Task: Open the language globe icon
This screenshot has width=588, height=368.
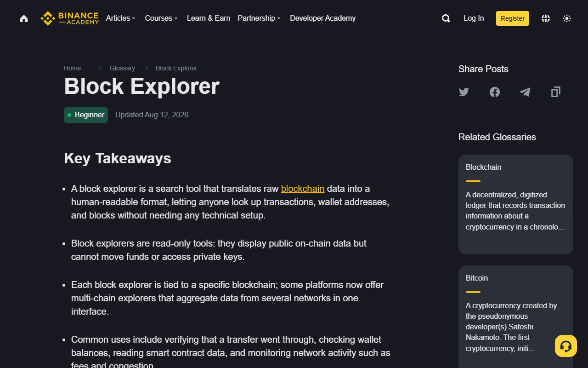Action: pyautogui.click(x=546, y=18)
